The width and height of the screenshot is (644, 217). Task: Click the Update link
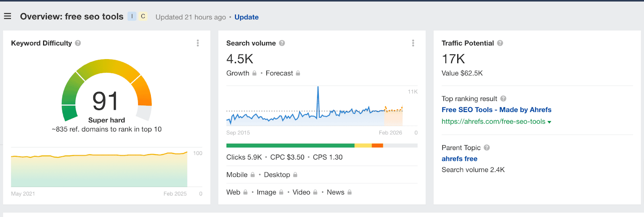coord(246,17)
